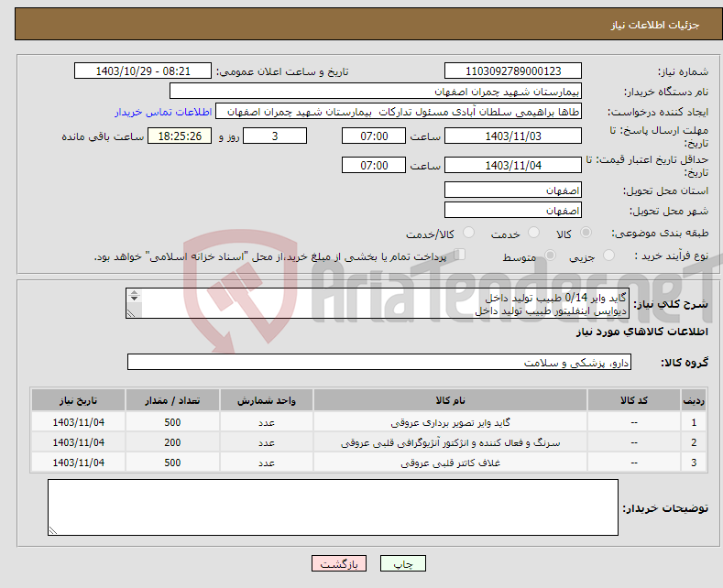Viewport: 723px width, 588px height.
Task: Click the delivery province field اصفهان
Action: [513, 190]
